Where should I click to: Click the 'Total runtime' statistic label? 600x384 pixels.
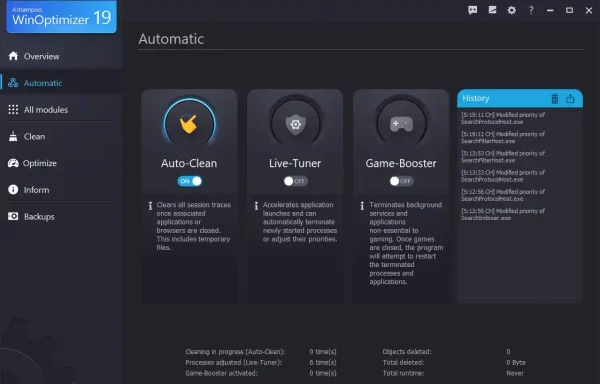(403, 373)
